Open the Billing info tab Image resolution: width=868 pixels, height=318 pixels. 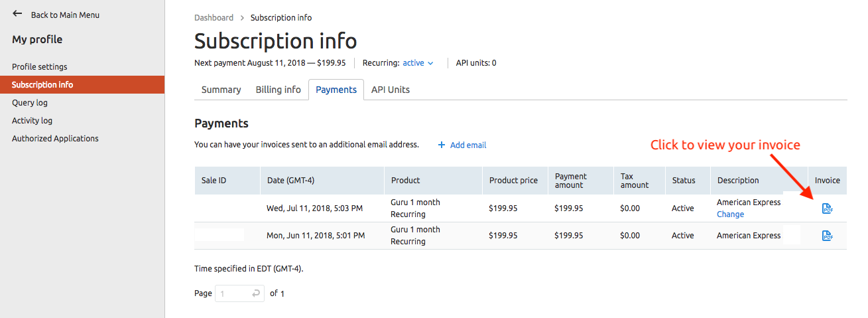click(x=278, y=90)
